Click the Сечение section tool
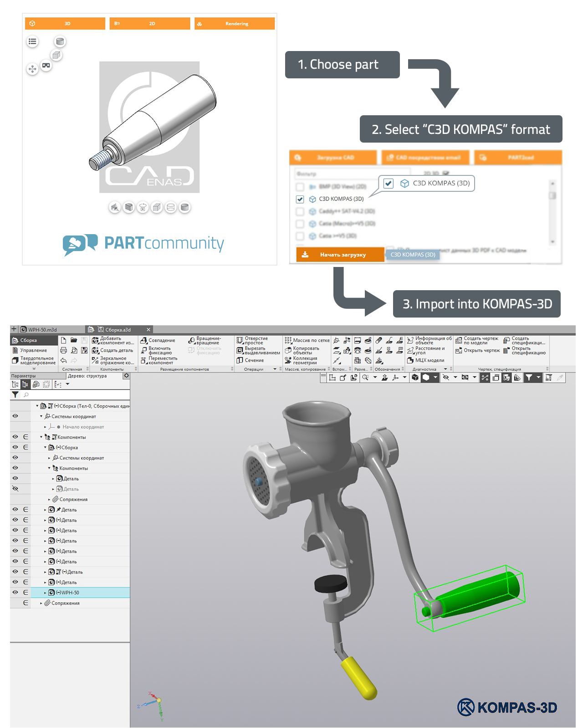The image size is (583, 728). [250, 360]
